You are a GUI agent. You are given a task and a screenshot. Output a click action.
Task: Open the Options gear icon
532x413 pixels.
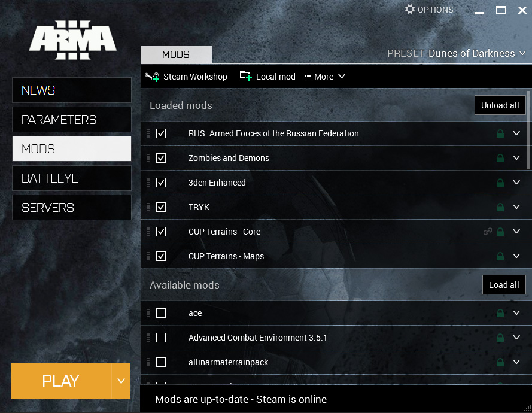(x=410, y=10)
